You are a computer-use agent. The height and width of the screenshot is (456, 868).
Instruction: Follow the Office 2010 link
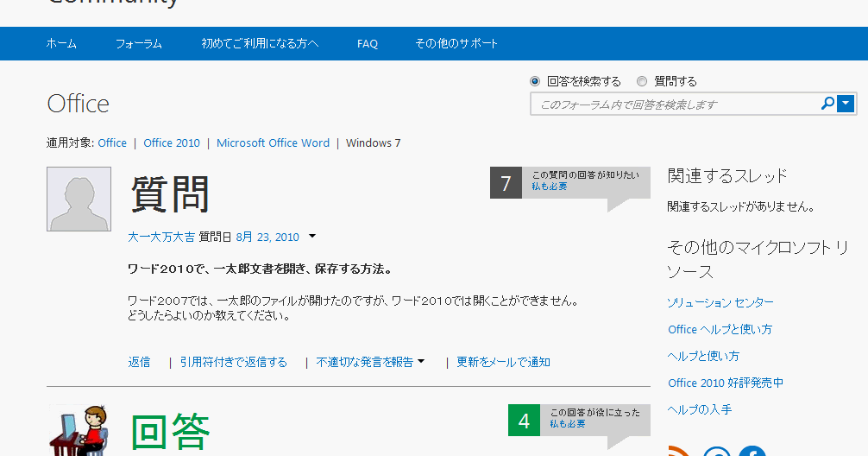pyautogui.click(x=172, y=143)
